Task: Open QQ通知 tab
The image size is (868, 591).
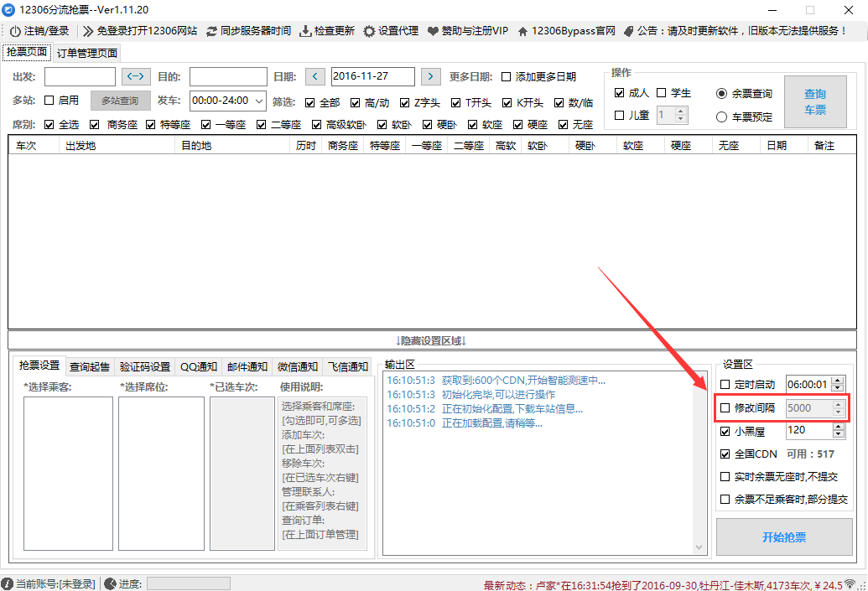Action: 199,366
